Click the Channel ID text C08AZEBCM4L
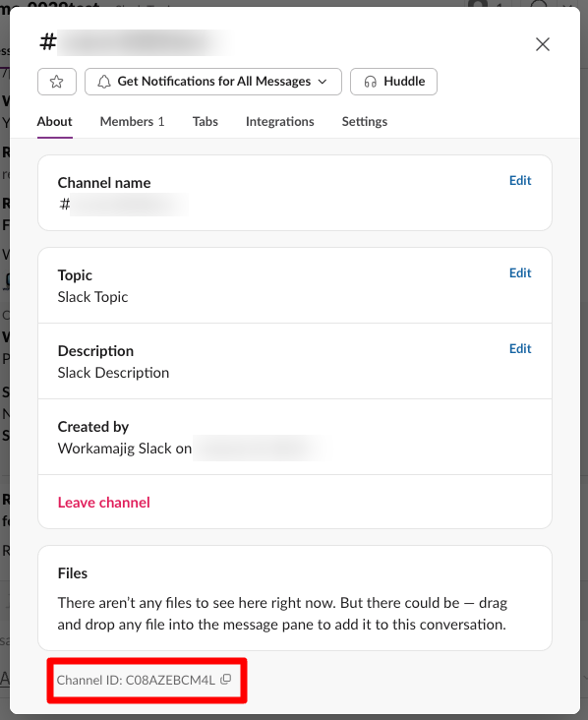This screenshot has height=720, width=588. 170,680
